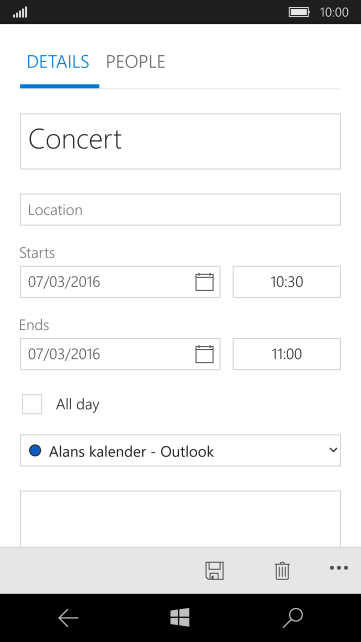The height and width of the screenshot is (642, 361).
Task: Select the DETAILS tab
Action: 58,62
